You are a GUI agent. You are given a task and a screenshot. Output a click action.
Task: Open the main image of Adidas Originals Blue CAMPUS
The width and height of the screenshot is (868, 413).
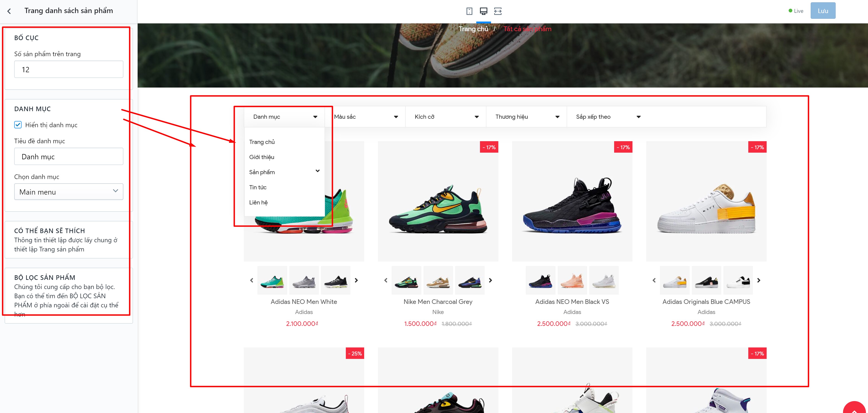(x=706, y=201)
